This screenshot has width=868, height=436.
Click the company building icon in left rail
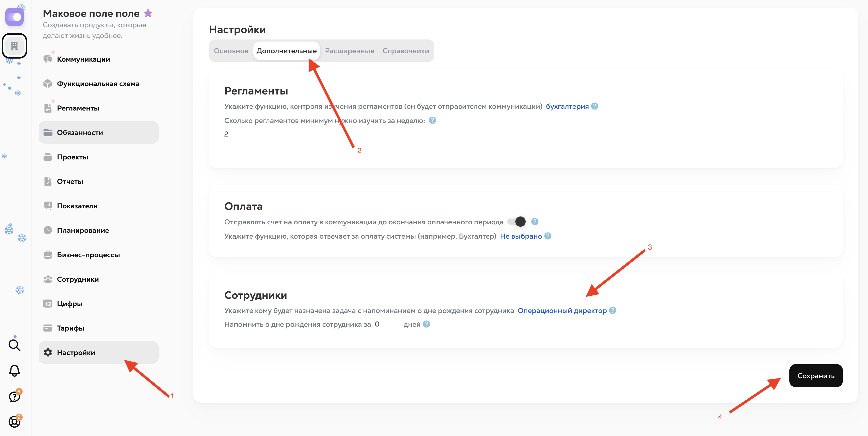(15, 46)
